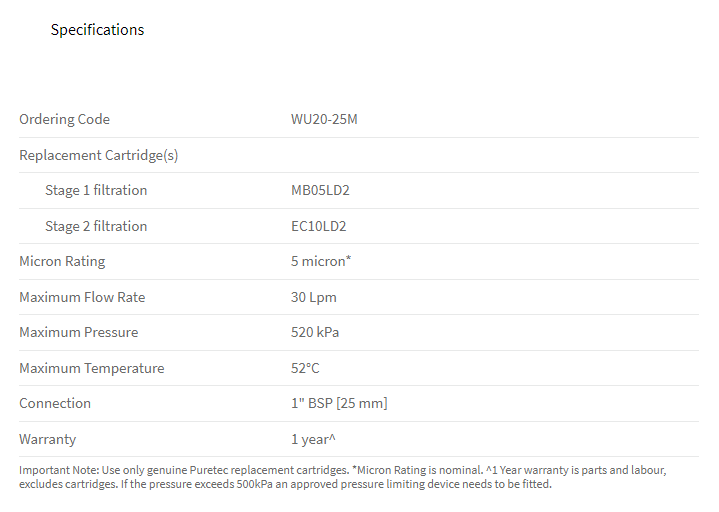This screenshot has height=512, width=719.
Task: Click the Maximum Pressure label
Action: coord(78,332)
